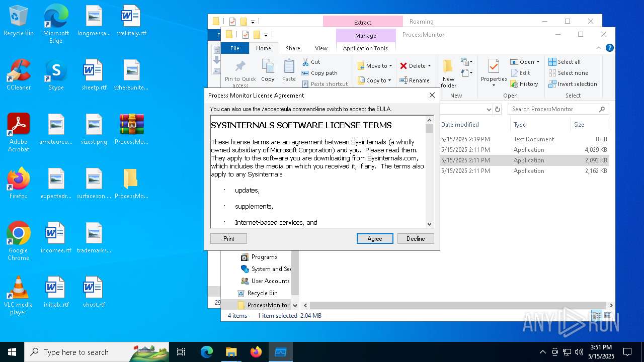The image size is (644, 362).
Task: Close the Process Monitor License Agreement dialog
Action: (432, 95)
